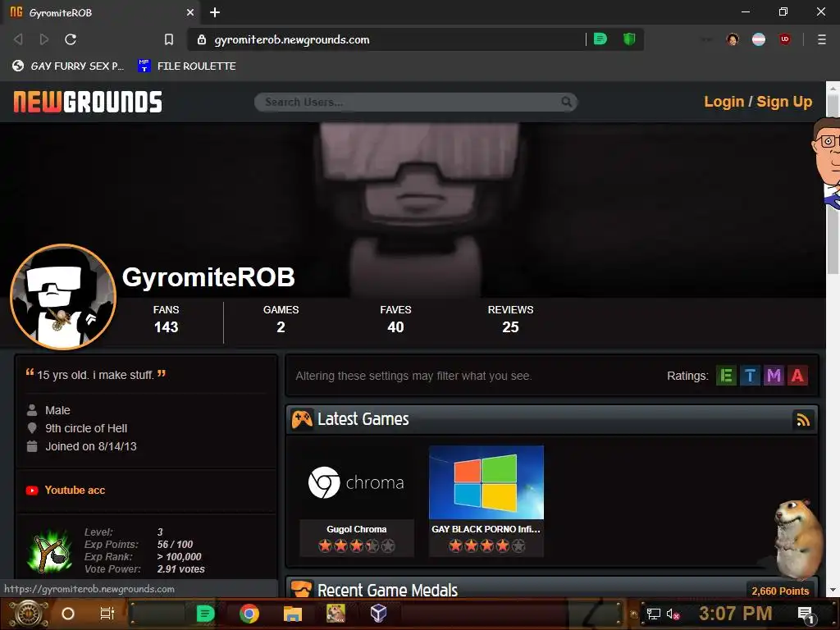
Task: Click the YouTube icon in profile
Action: [x=32, y=491]
